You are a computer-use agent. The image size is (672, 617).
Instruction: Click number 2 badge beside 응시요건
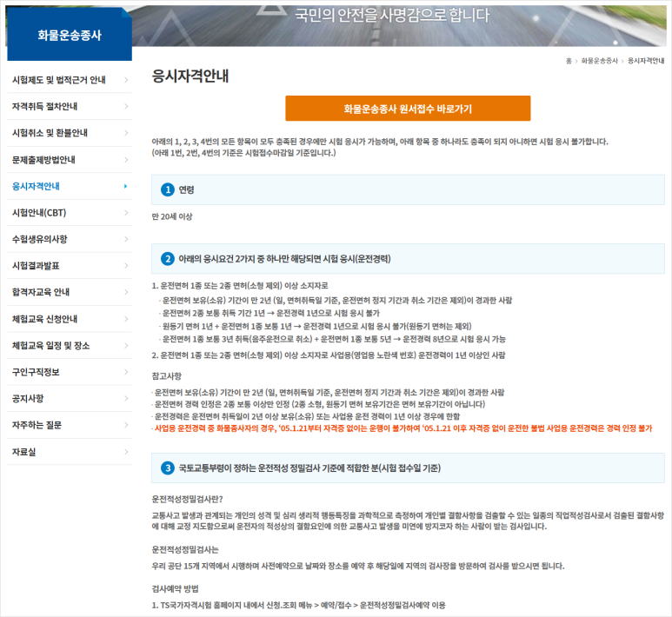[x=168, y=259]
